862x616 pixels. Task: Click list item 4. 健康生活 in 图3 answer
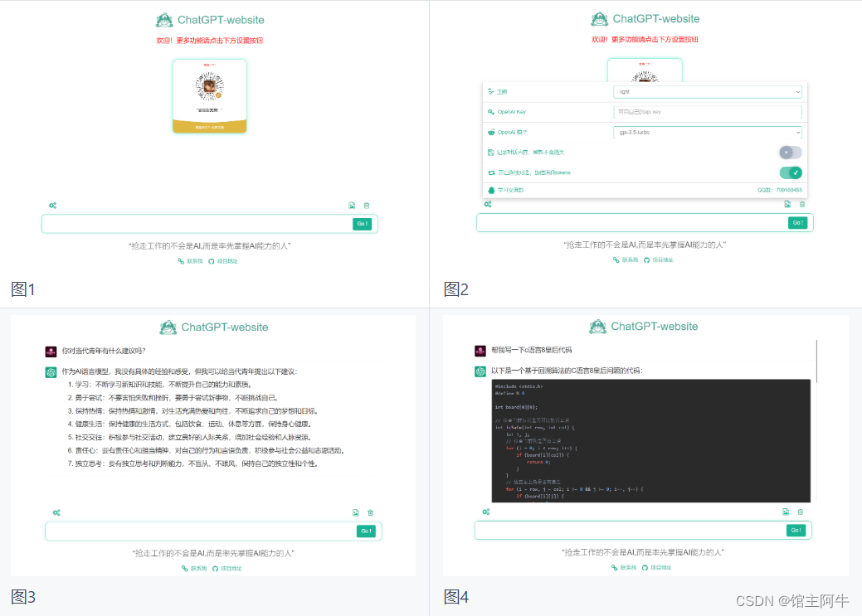[190, 424]
